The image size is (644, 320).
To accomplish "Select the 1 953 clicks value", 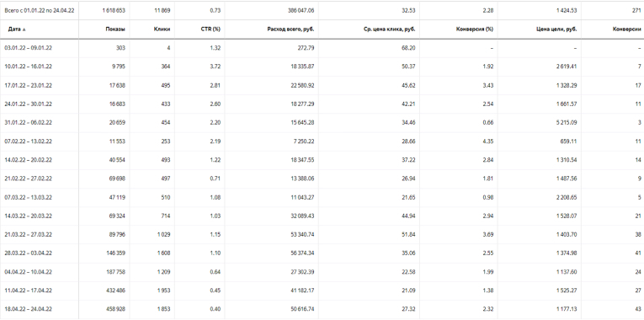I will click(163, 291).
